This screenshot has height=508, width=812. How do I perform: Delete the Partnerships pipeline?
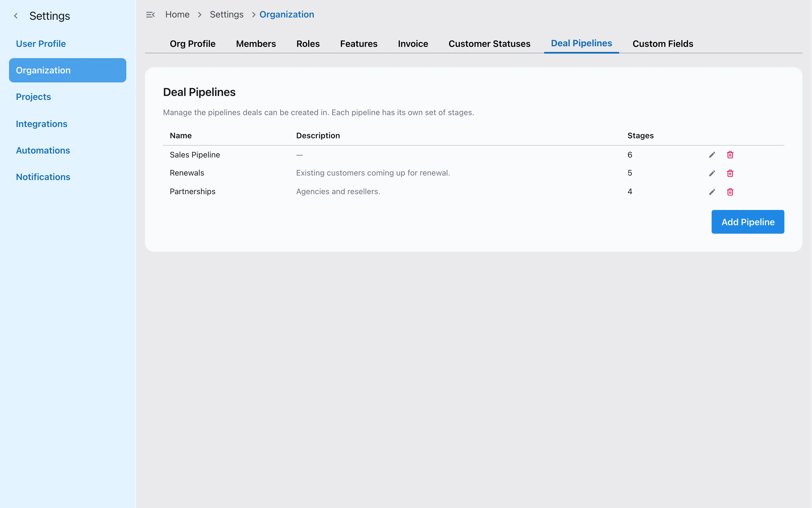[x=730, y=192]
